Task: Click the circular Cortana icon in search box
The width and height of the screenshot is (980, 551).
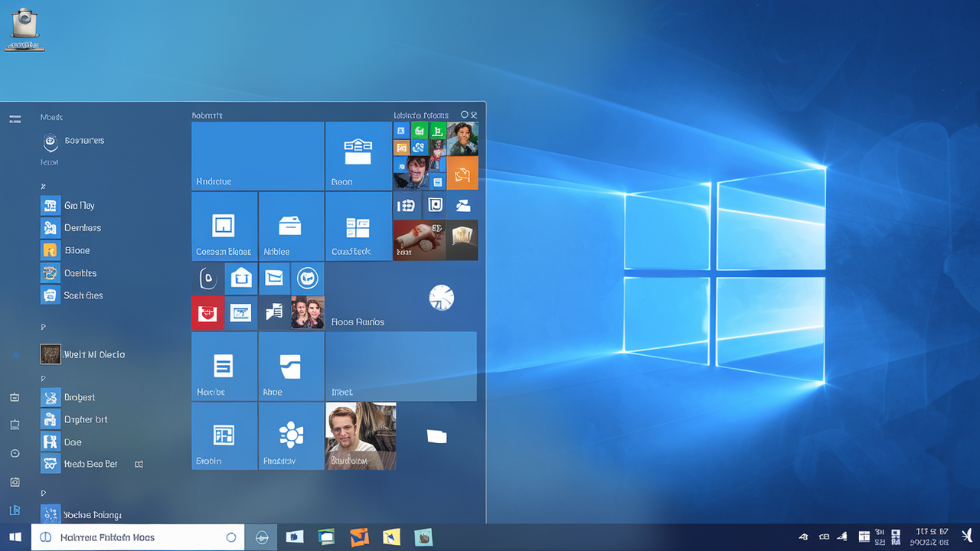Action: pyautogui.click(x=230, y=537)
